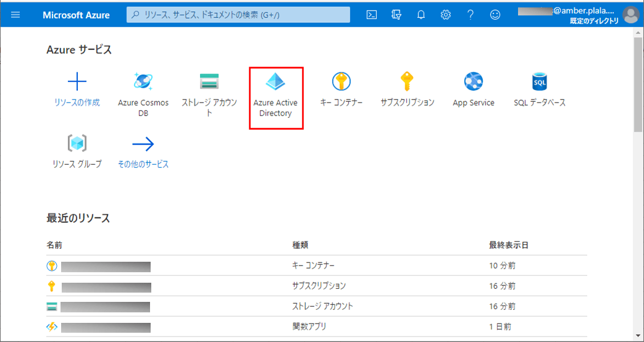Click the arrow icon for other services
The height and width of the screenshot is (342, 644).
tap(143, 144)
